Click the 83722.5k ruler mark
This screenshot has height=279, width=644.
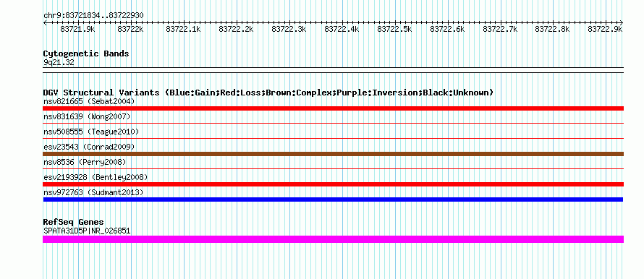coord(394,29)
